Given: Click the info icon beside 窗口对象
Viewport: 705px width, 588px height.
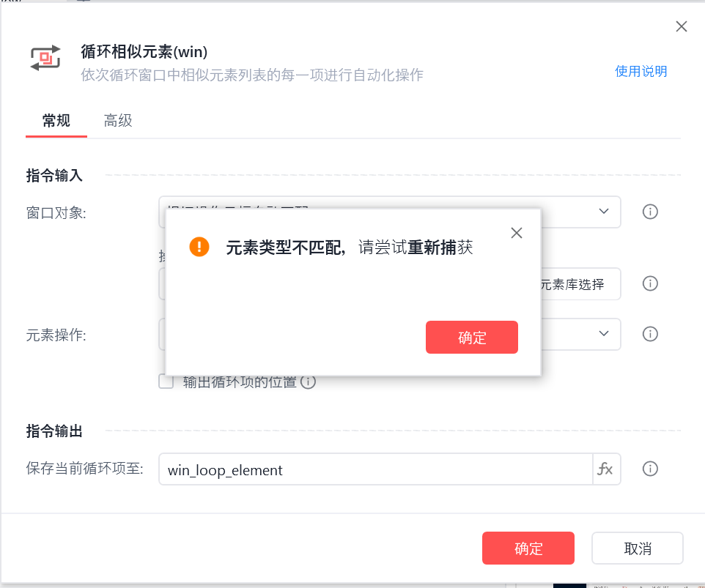Looking at the screenshot, I should (650, 212).
